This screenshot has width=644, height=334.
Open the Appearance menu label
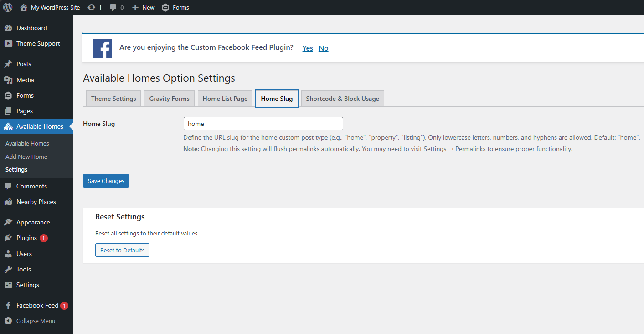pyautogui.click(x=33, y=222)
